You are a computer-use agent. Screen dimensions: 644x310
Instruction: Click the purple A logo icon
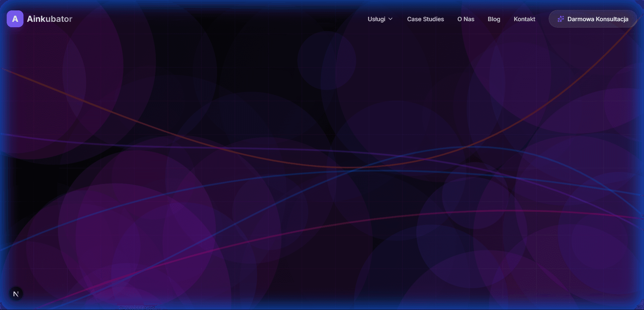15,19
